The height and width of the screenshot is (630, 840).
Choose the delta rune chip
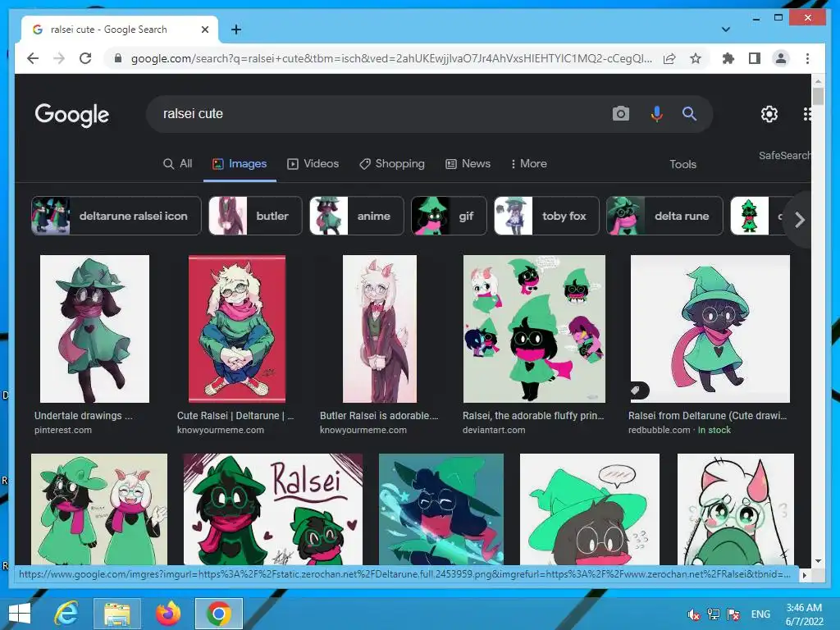(x=664, y=216)
